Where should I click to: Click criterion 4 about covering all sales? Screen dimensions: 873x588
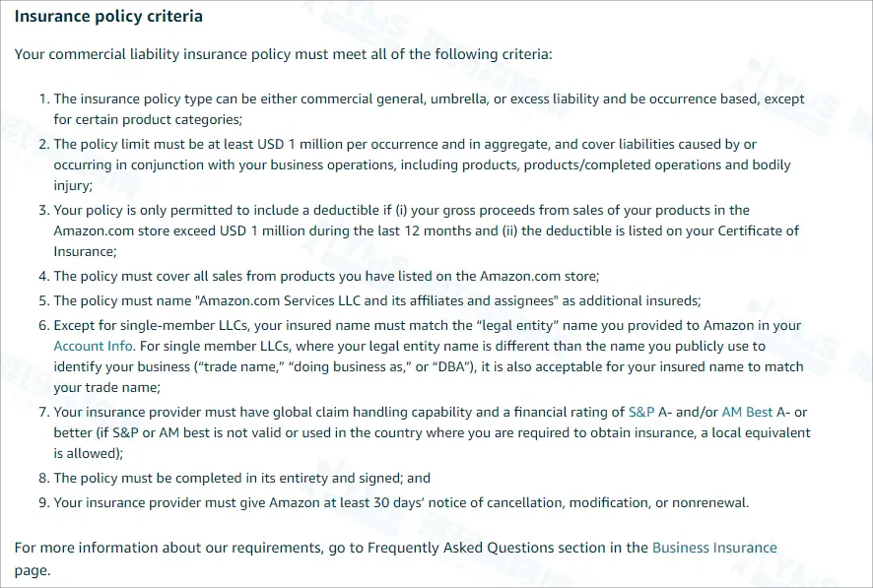click(x=325, y=277)
